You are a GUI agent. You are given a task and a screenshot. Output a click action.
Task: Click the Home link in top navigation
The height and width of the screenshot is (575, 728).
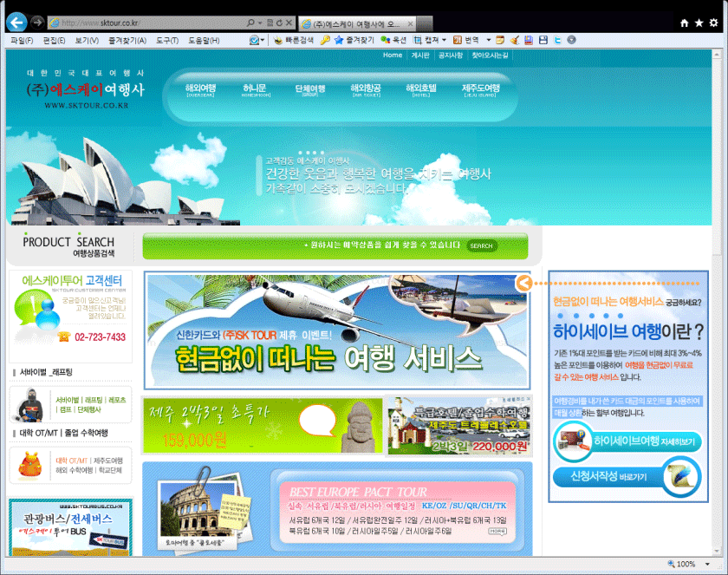[x=393, y=56]
